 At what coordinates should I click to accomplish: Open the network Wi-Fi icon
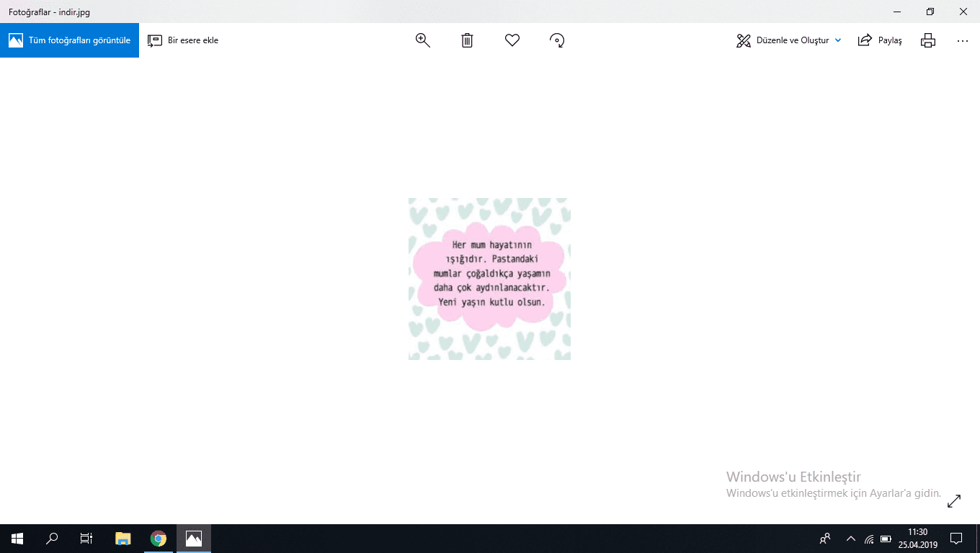869,539
